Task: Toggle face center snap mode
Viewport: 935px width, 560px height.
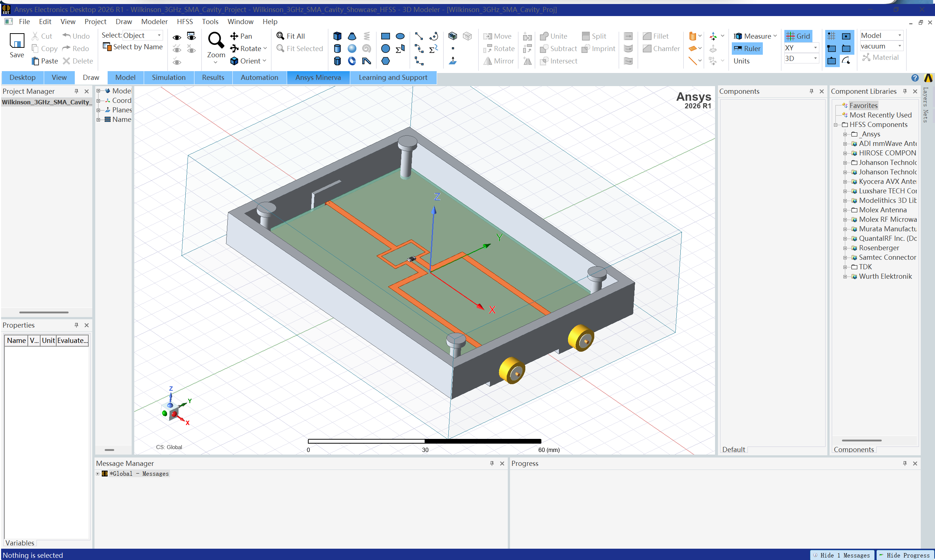Action: coord(846,36)
